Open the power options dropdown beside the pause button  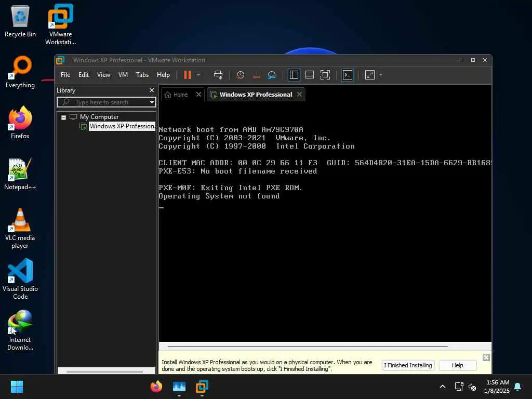pos(198,75)
